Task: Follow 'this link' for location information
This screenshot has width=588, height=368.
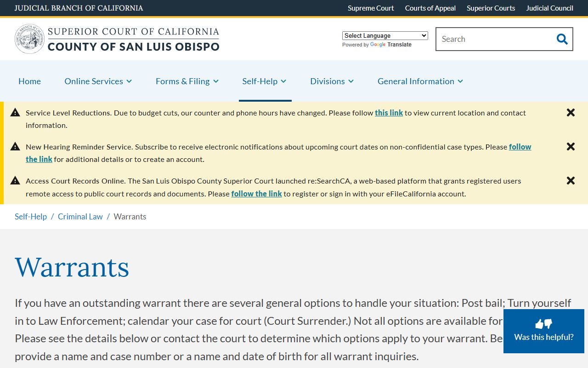Action: (x=389, y=113)
